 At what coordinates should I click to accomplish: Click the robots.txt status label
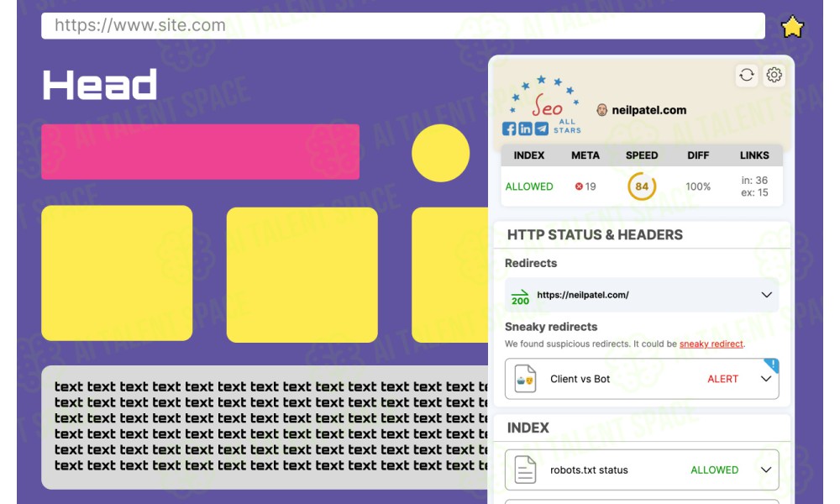(589, 470)
